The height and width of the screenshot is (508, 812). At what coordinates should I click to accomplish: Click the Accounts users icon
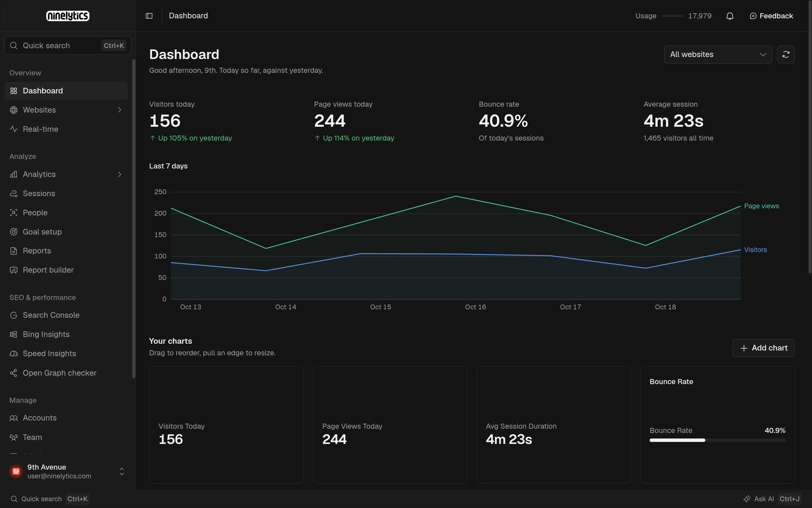(x=14, y=418)
